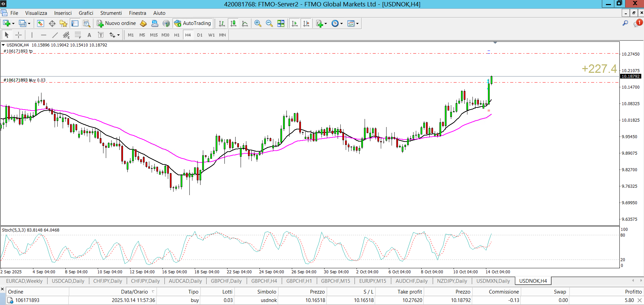
Task: Select the horizontal line drawing tool
Action: 43,35
